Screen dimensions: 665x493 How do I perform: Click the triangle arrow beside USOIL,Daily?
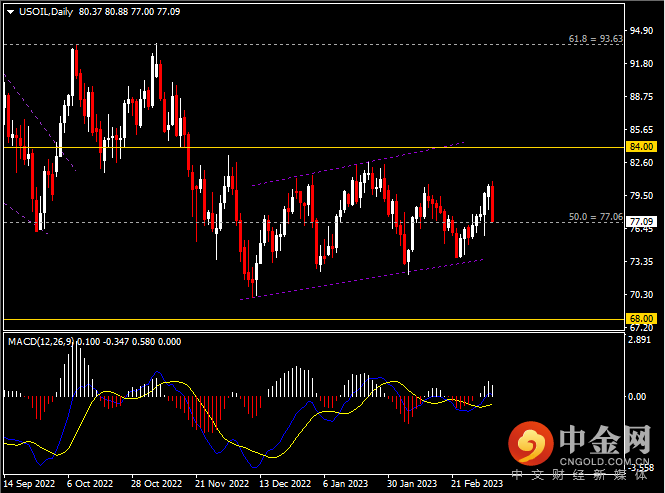click(11, 12)
